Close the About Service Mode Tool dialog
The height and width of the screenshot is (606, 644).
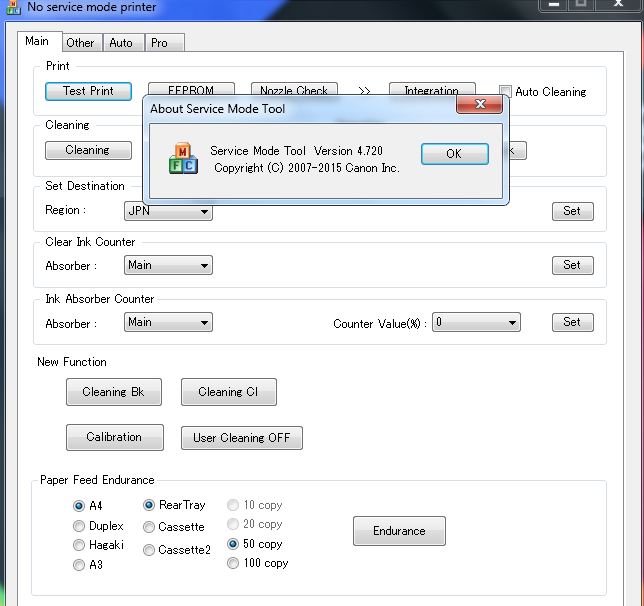[x=479, y=104]
